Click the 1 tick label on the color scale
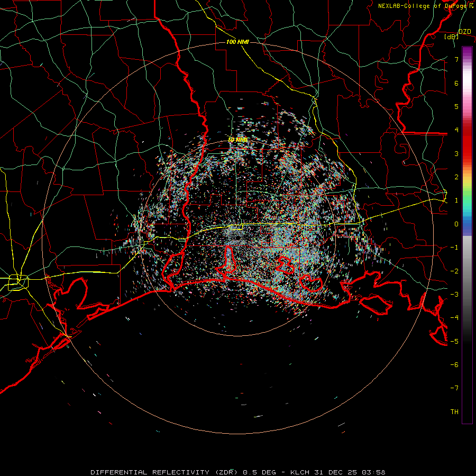476x476 pixels. click(x=456, y=200)
